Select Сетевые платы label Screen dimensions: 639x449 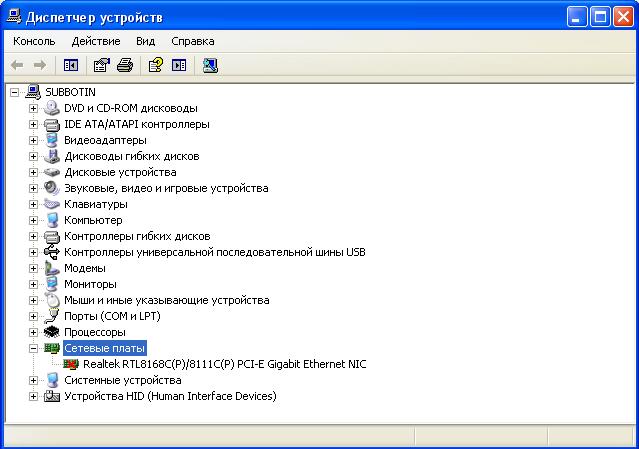[105, 348]
